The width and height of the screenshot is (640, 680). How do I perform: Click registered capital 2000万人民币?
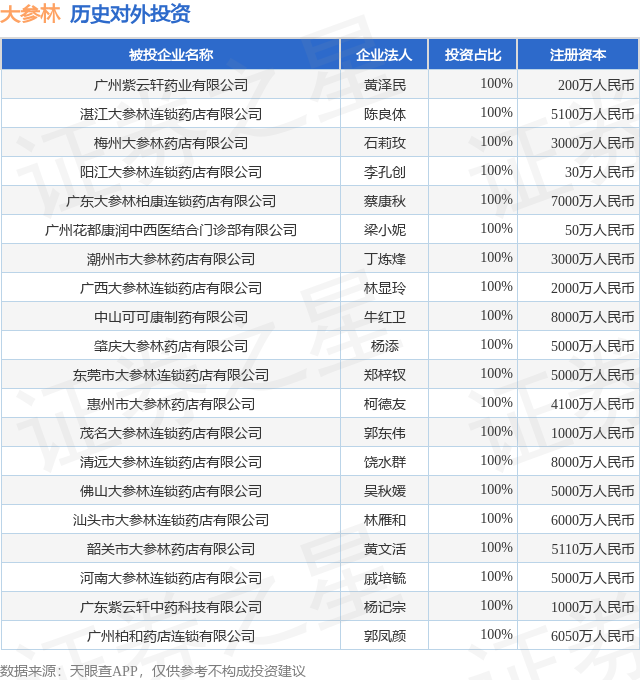592,288
